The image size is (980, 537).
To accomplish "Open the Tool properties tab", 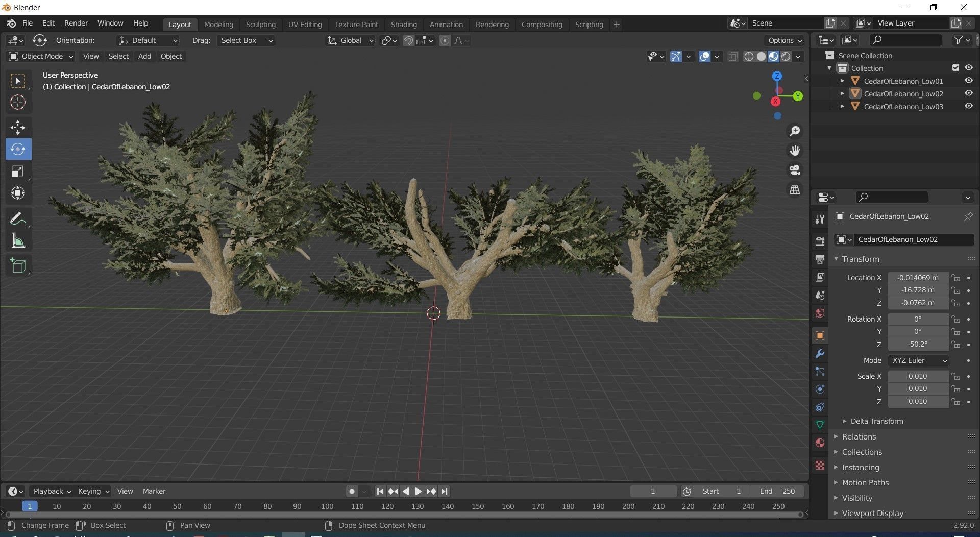I will click(820, 219).
